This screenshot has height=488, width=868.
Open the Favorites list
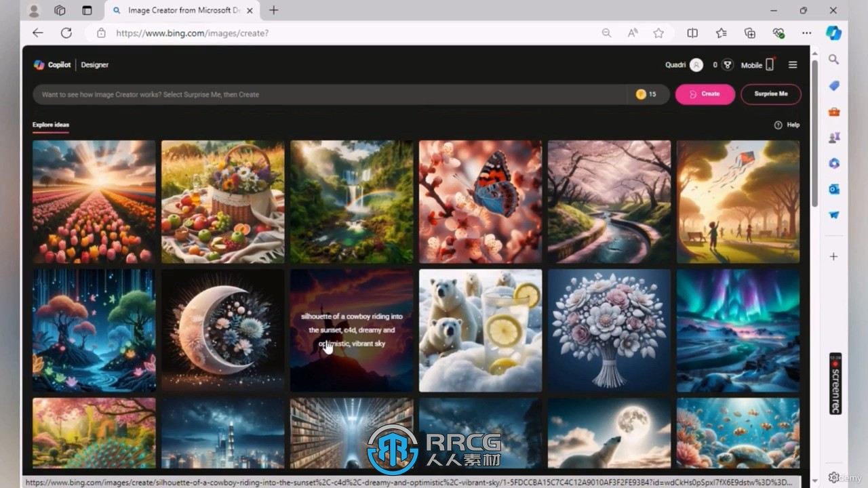(721, 33)
